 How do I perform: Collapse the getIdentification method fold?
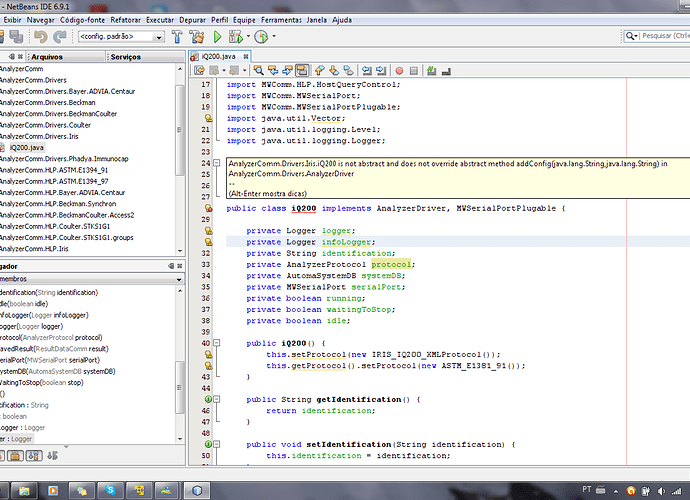pyautogui.click(x=217, y=399)
